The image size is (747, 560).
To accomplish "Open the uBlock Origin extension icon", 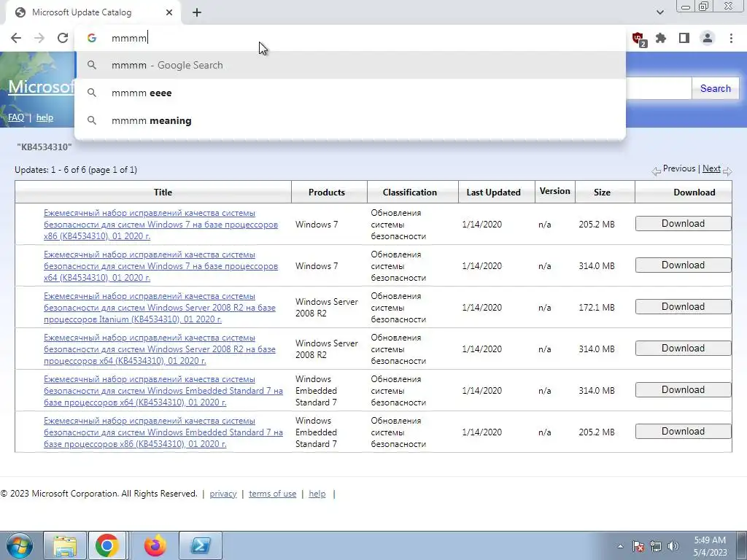I will [638, 39].
